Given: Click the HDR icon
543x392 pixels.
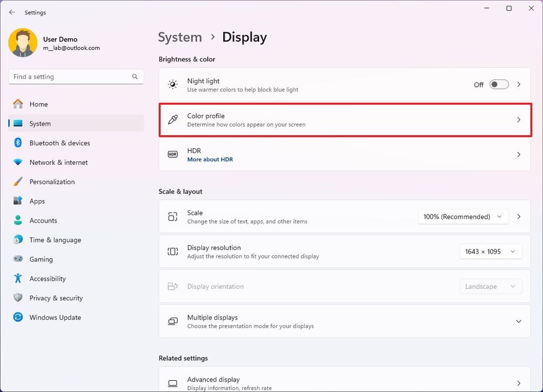Looking at the screenshot, I should pos(172,155).
